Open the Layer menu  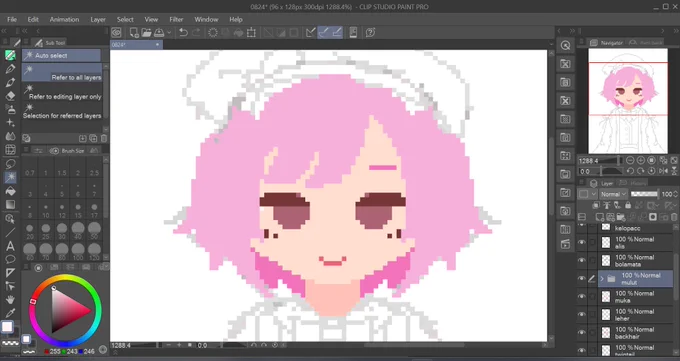click(98, 20)
